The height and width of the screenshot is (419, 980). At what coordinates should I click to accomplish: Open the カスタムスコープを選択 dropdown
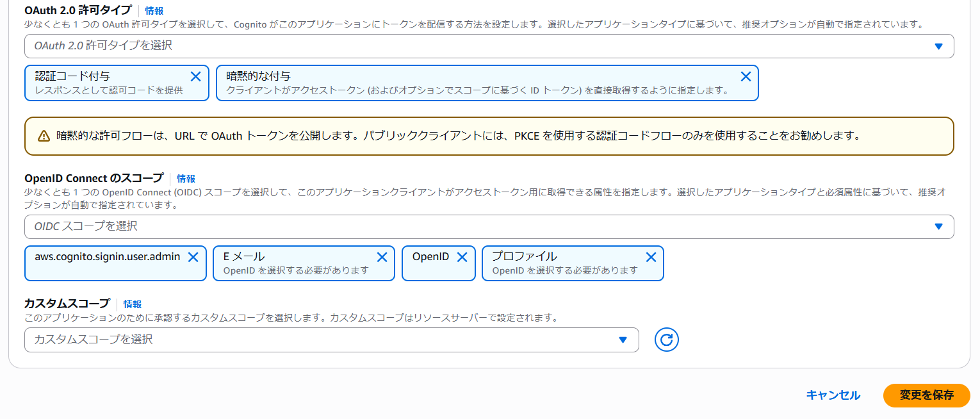332,340
